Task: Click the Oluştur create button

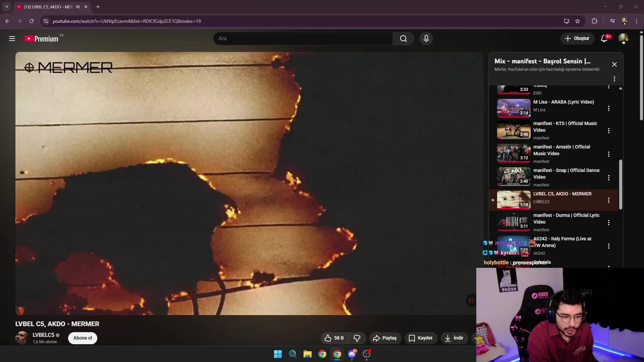Action: pos(577,39)
